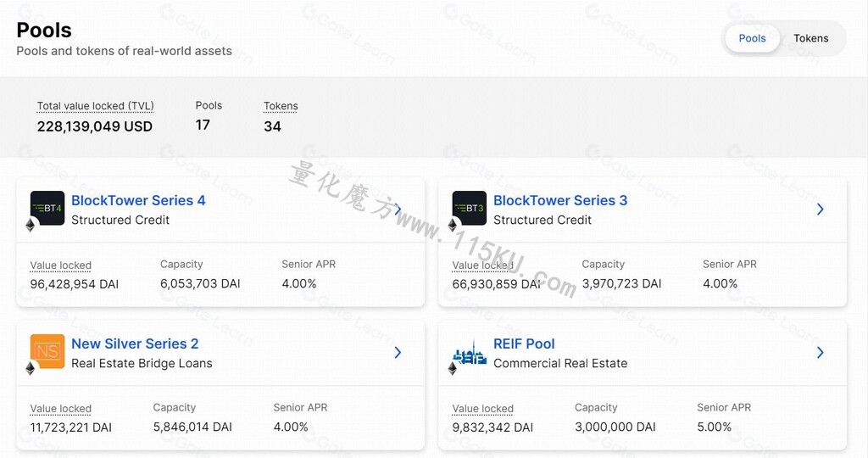Image resolution: width=868 pixels, height=458 pixels.
Task: Click the 96,428,954 DAI value
Action: point(75,284)
